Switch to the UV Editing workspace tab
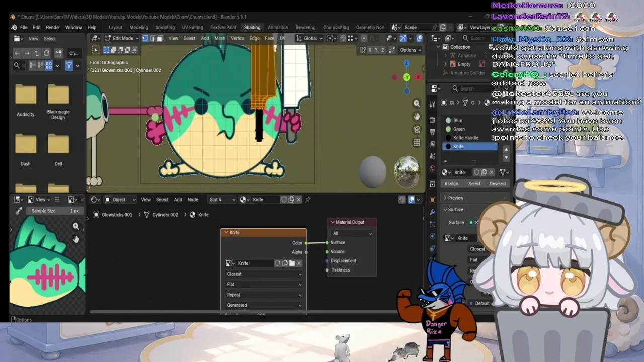This screenshot has height=362, width=644. (x=192, y=27)
